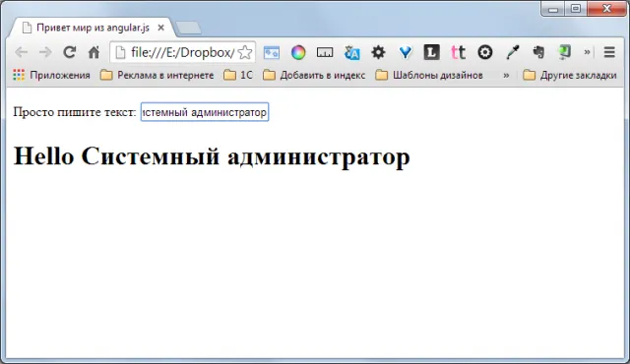Bookmark this page with the star icon
The height and width of the screenshot is (364, 630).
pyautogui.click(x=245, y=52)
